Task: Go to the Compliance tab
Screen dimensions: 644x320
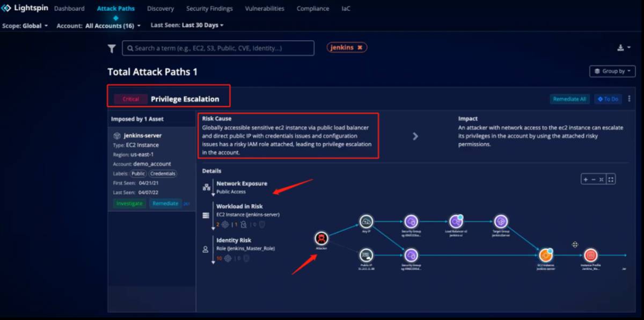Action: (313, 9)
